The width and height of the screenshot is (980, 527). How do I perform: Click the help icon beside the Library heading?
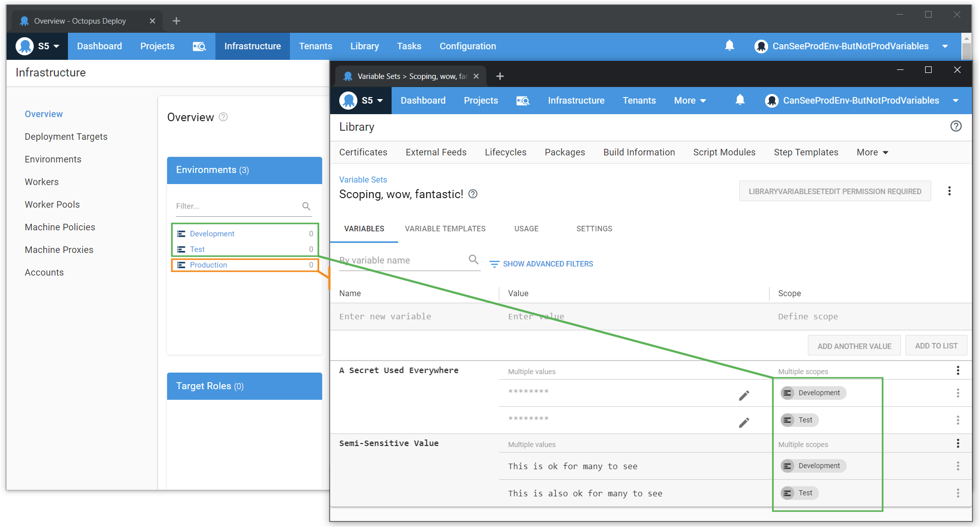tap(955, 126)
